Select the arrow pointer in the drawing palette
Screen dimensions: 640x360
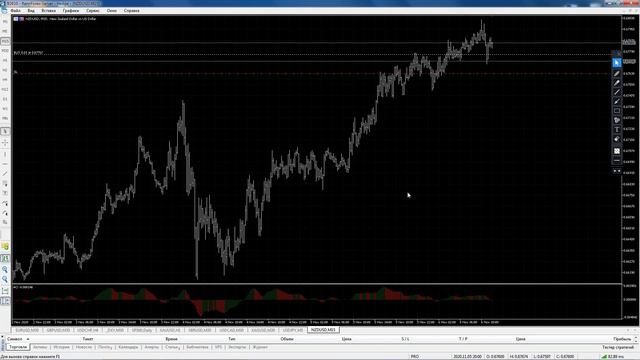617,62
